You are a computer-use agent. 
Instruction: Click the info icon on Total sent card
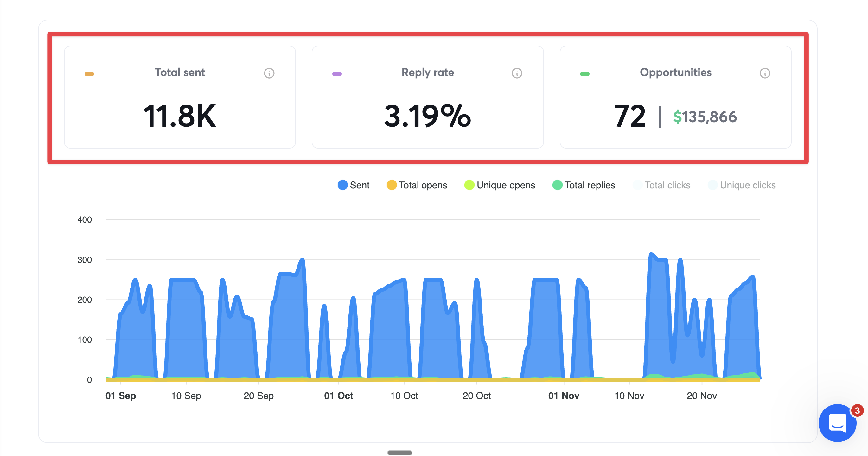click(269, 73)
